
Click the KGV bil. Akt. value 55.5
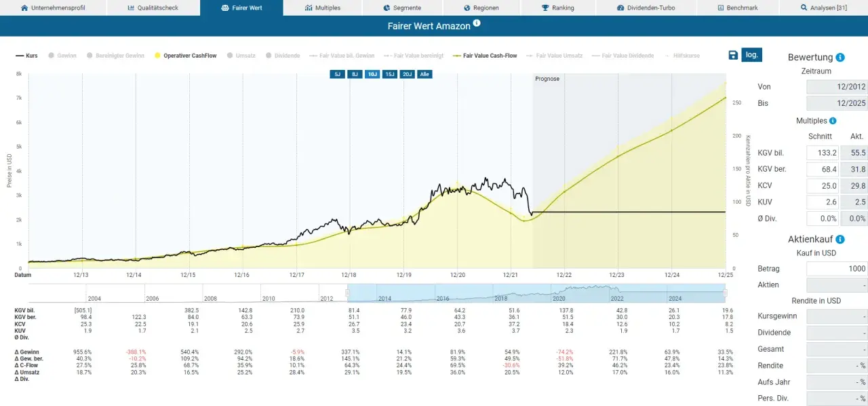click(854, 153)
